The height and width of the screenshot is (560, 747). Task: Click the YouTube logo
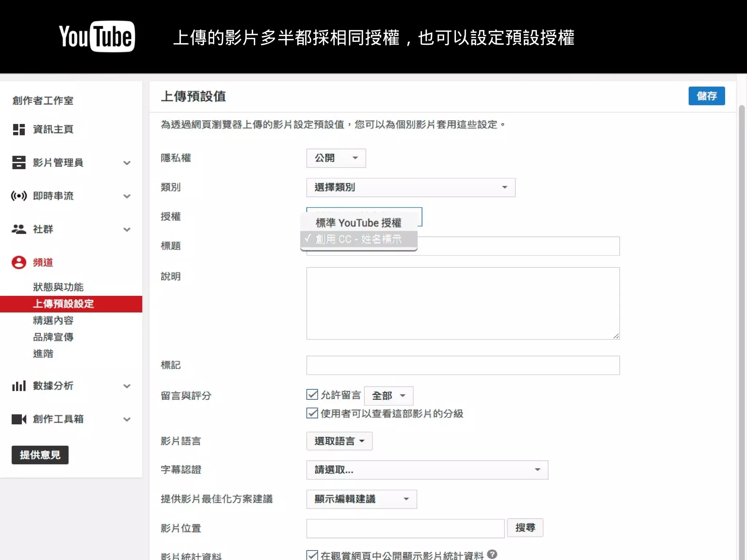point(97,36)
